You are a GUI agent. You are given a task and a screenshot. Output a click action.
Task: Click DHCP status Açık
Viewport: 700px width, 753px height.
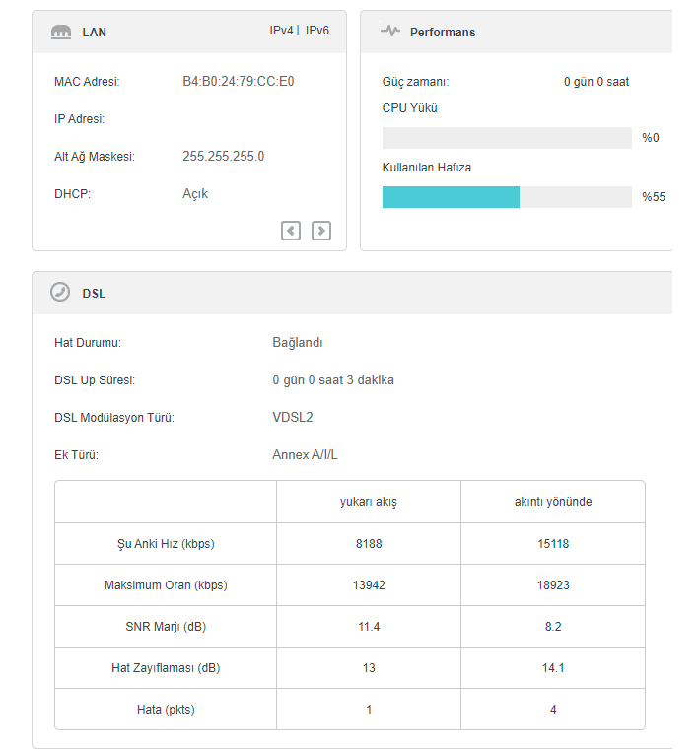click(x=195, y=193)
